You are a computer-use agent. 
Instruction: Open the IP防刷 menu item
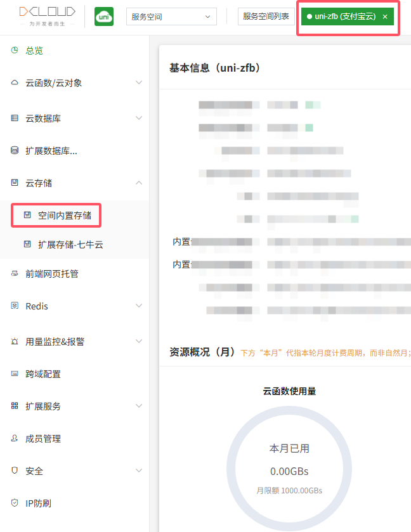pos(38,503)
